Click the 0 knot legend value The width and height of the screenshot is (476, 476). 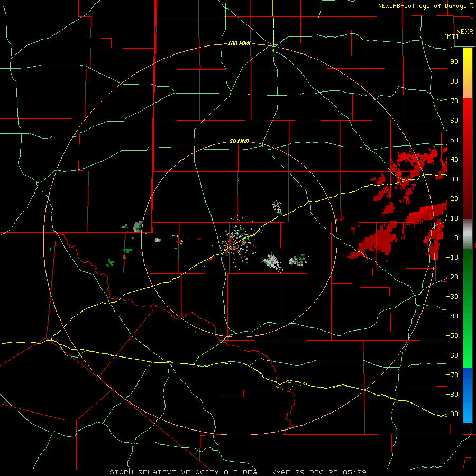point(456,237)
